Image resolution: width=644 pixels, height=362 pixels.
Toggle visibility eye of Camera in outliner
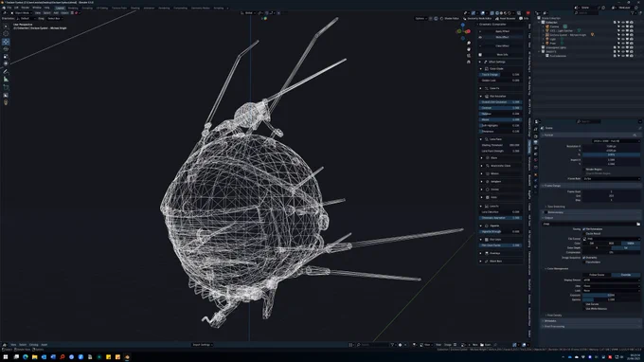(x=622, y=27)
